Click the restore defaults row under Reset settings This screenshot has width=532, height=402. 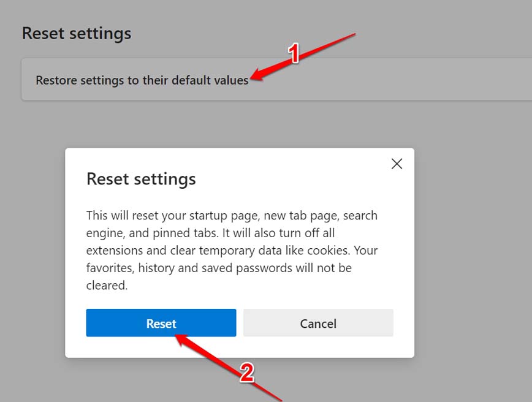point(142,80)
